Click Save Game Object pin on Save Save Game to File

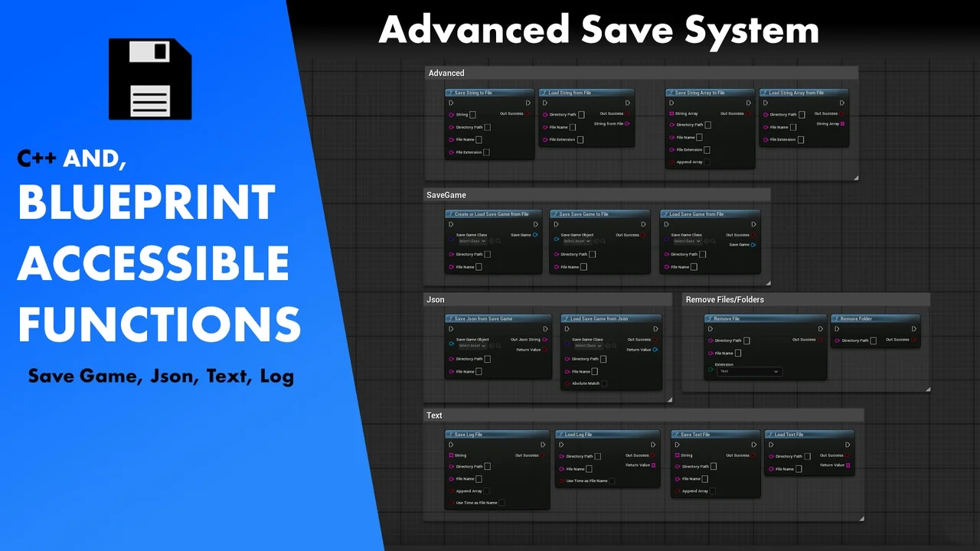click(x=556, y=238)
